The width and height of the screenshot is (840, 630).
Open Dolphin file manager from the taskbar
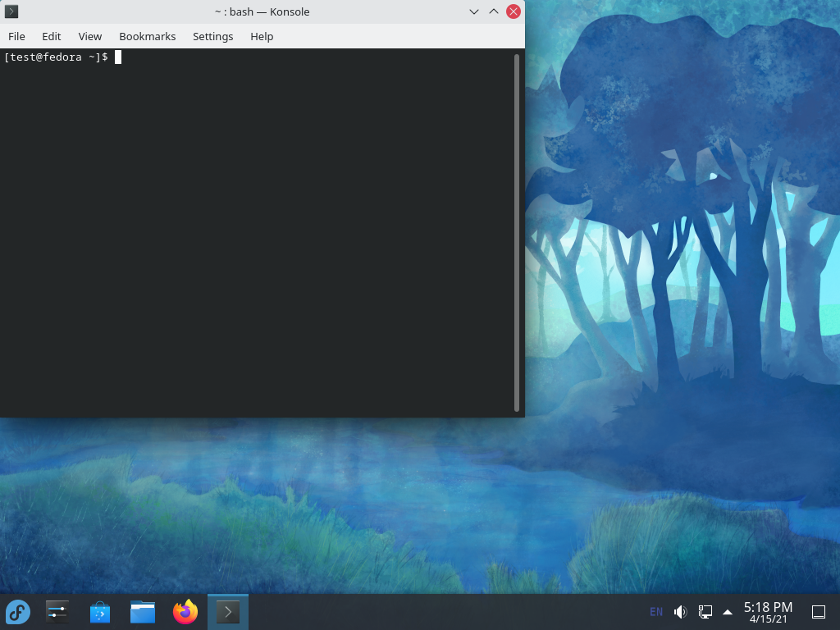(143, 612)
